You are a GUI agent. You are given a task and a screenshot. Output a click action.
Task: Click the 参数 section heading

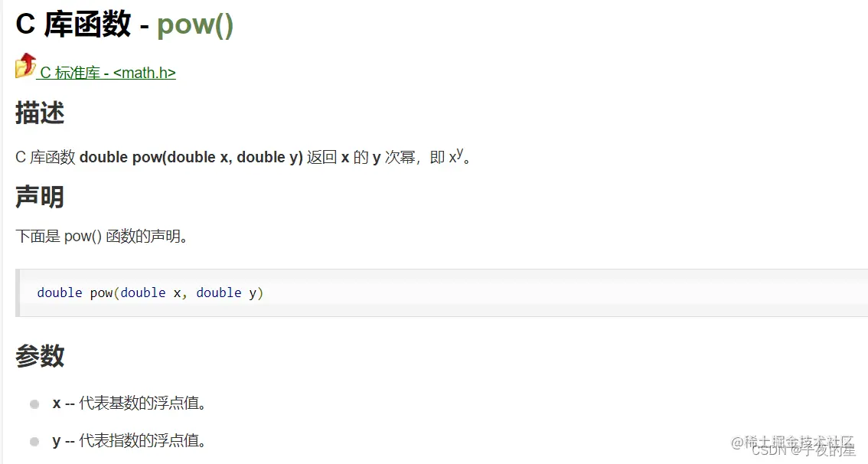click(x=40, y=355)
